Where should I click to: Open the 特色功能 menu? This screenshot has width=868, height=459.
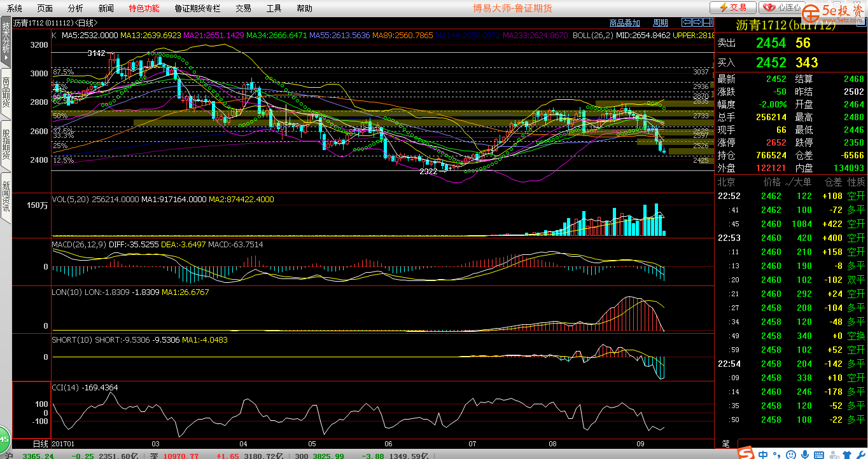(x=144, y=8)
